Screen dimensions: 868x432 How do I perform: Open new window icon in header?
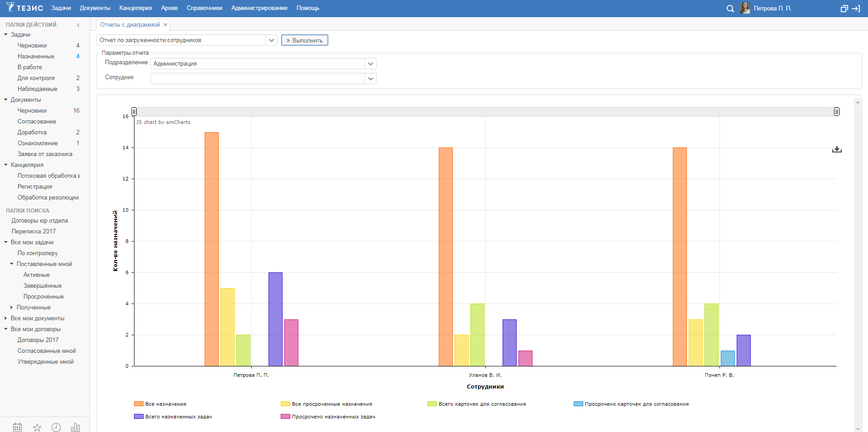[x=844, y=9]
